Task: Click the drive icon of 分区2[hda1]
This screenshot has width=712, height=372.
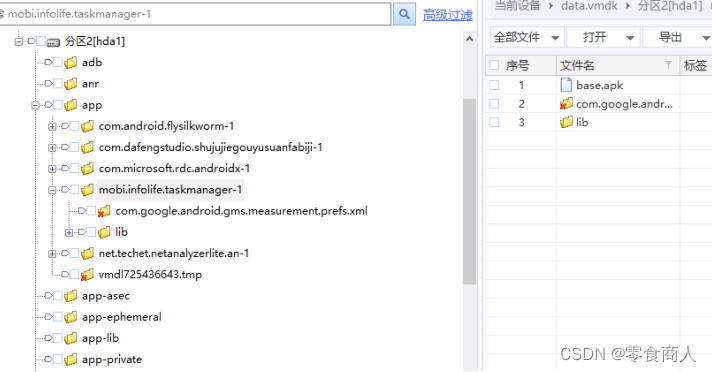Action: 53,42
